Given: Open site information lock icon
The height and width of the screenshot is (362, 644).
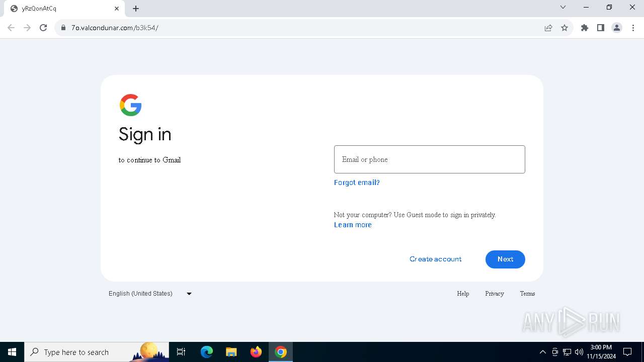Looking at the screenshot, I should 63,28.
